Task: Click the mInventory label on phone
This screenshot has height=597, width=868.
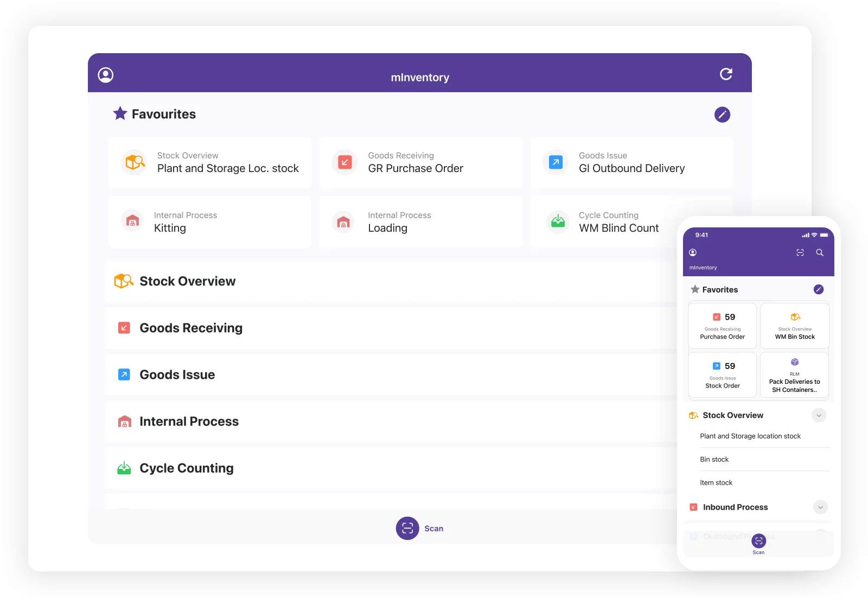Action: click(703, 268)
